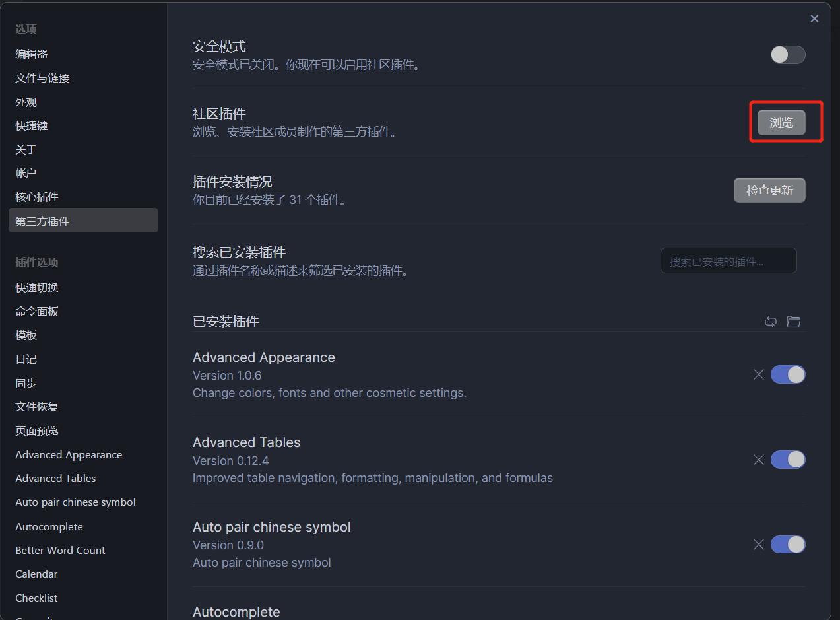Screen dimensions: 840x620
Task: Focus the 搜索已安装的插件 search field
Action: (x=728, y=261)
